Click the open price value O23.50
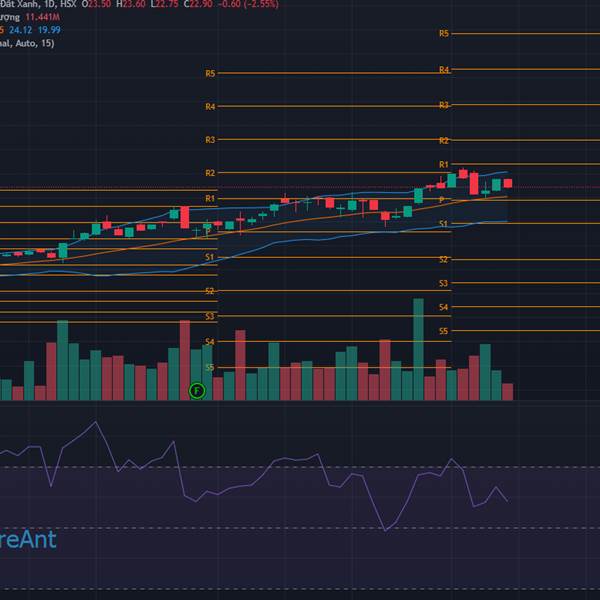 tap(96, 4)
